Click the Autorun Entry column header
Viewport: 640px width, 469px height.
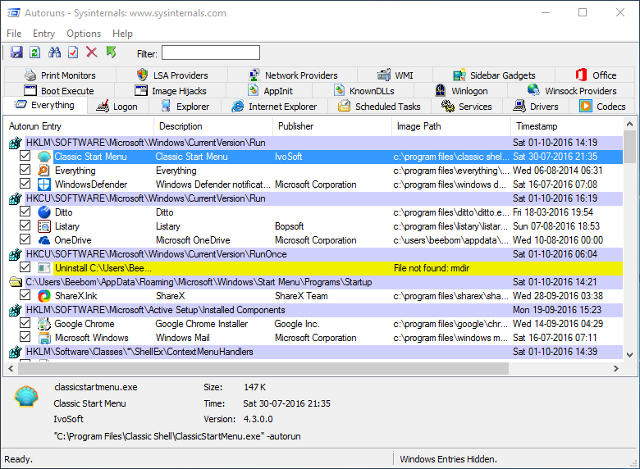(79, 127)
